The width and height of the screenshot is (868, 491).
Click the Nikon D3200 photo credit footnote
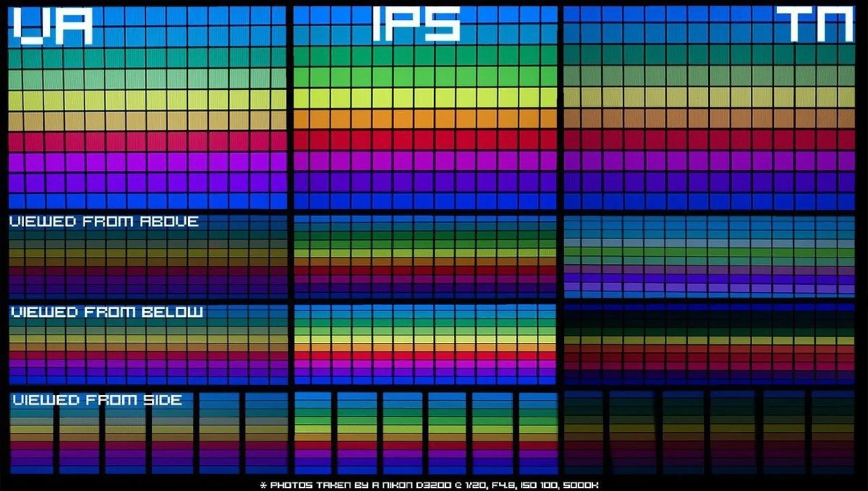click(429, 485)
